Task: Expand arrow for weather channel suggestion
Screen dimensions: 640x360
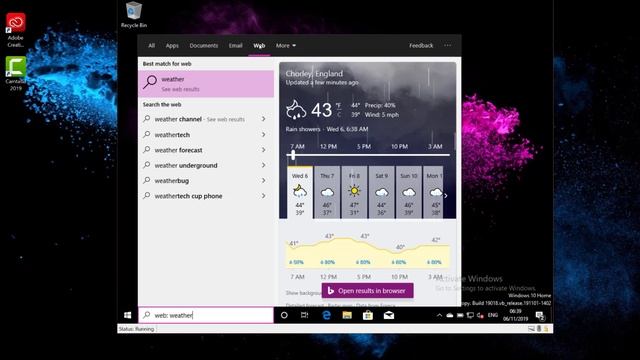Action: (264, 119)
